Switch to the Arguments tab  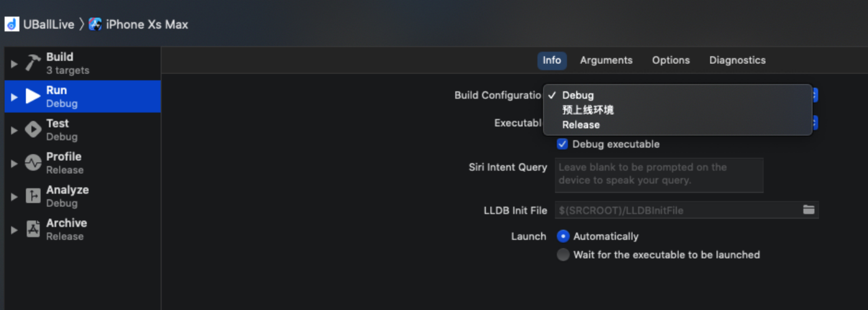[606, 60]
